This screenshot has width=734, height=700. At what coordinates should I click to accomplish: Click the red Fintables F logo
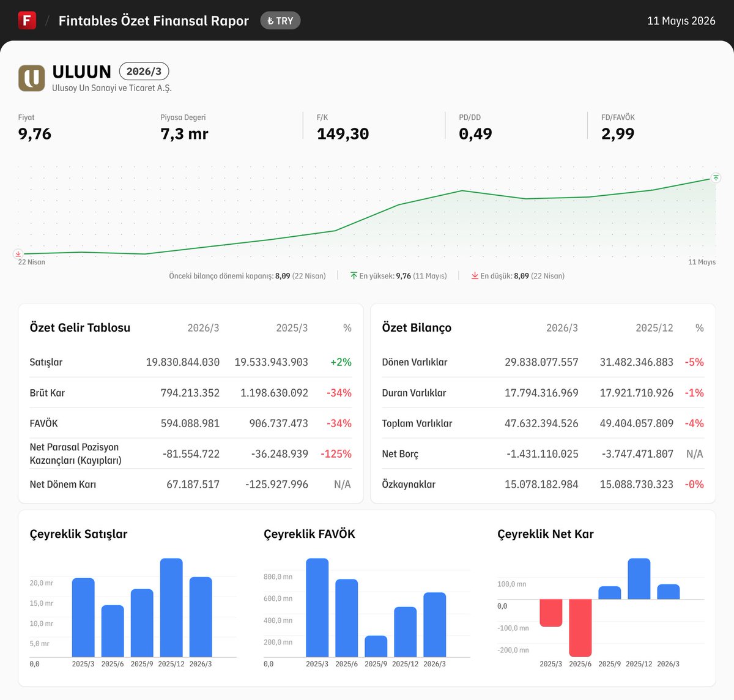pos(27,20)
